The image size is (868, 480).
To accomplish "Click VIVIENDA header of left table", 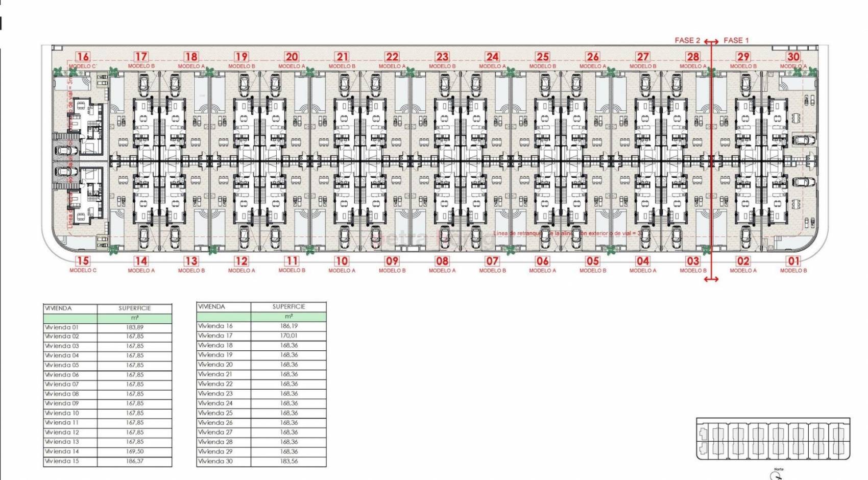I will point(59,308).
